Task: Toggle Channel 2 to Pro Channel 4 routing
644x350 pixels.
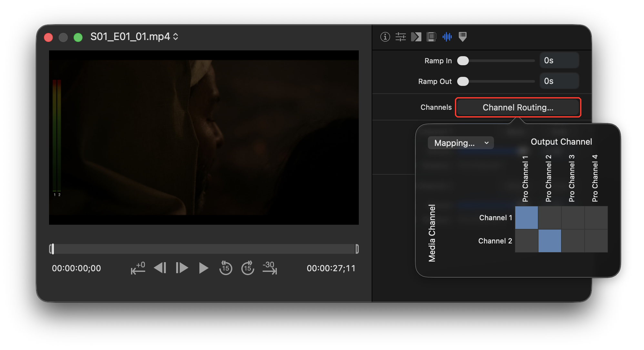Action: click(x=596, y=241)
